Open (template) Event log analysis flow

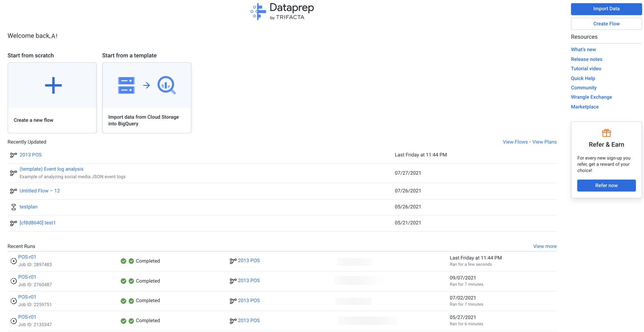(51, 169)
